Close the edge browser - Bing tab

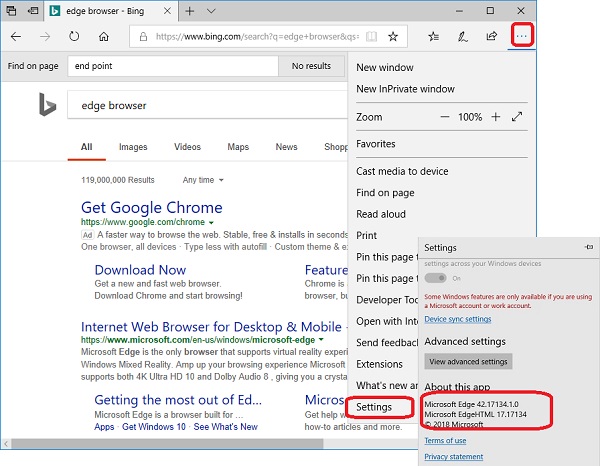[167, 11]
